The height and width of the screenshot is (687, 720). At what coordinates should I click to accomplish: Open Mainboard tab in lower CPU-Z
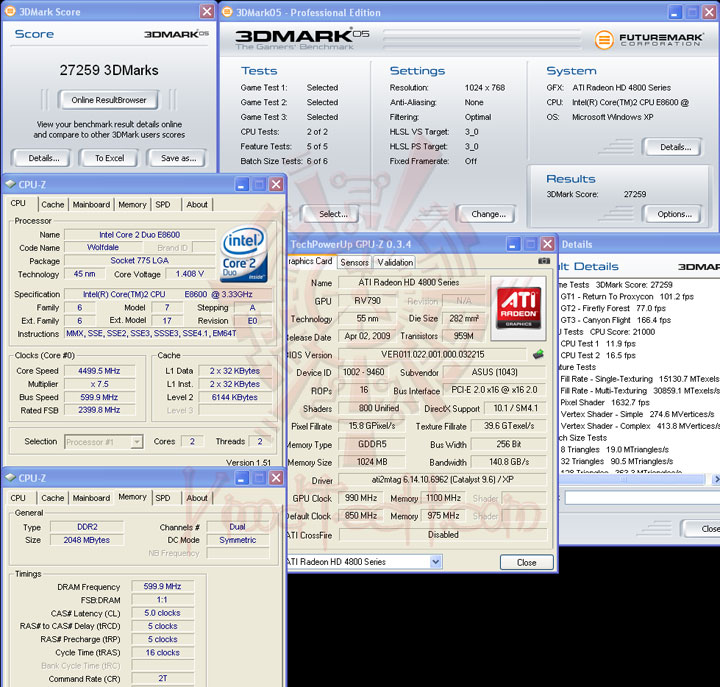91,498
